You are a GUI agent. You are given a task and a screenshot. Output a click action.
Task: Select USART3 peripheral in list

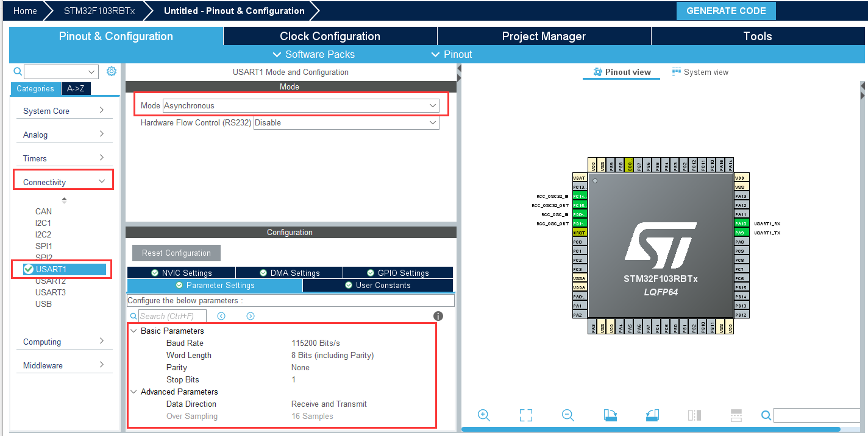pos(51,292)
